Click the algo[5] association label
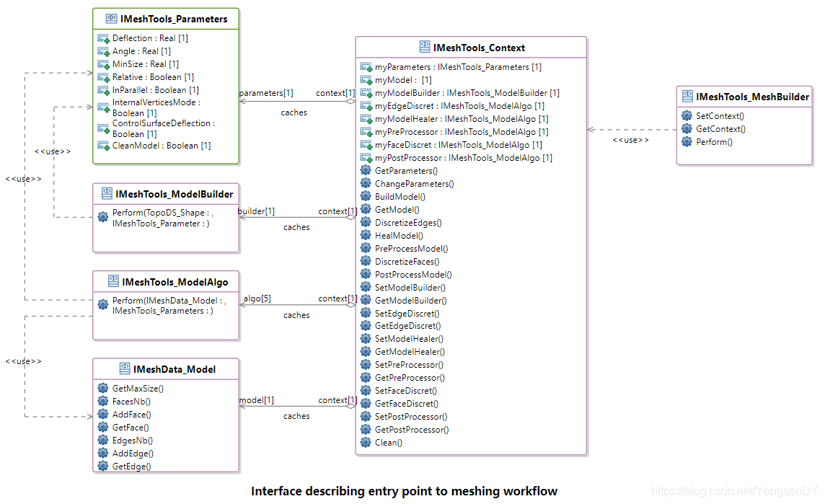Screen dimensions: 825x504 257,299
